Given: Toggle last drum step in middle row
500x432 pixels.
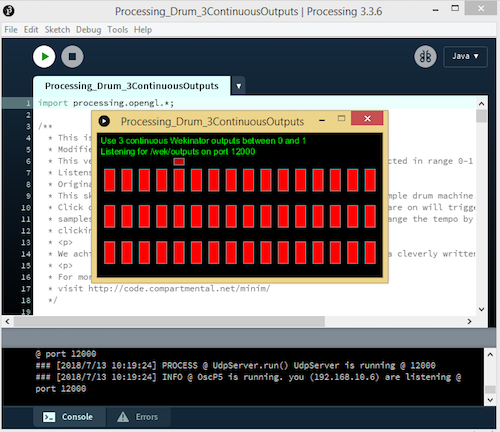Looking at the screenshot, I should tap(370, 216).
